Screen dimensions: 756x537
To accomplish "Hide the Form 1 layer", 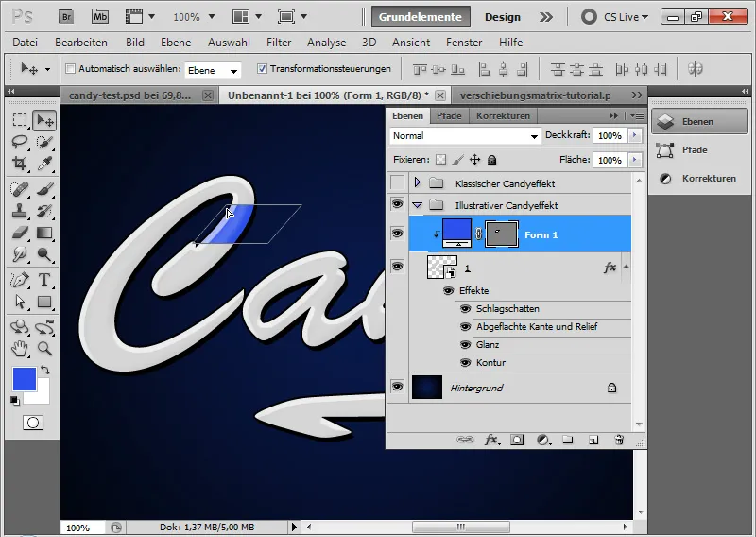I will pyautogui.click(x=397, y=234).
